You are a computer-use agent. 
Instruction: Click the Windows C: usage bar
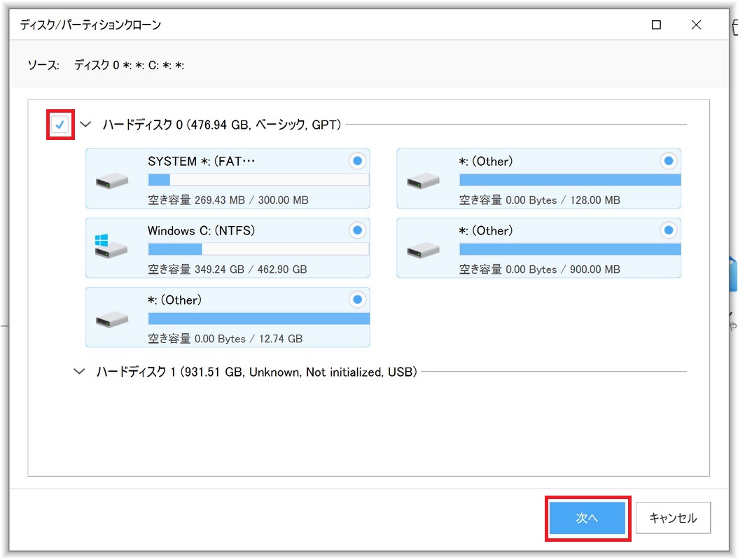pos(258,249)
